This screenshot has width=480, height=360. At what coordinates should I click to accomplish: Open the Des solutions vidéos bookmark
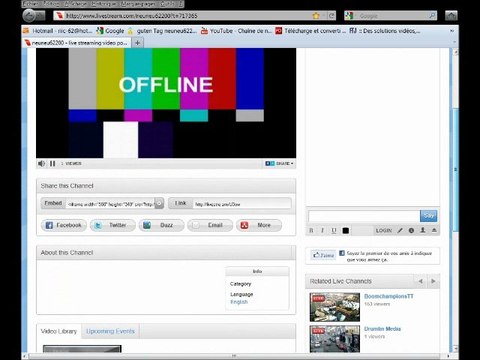(x=385, y=31)
